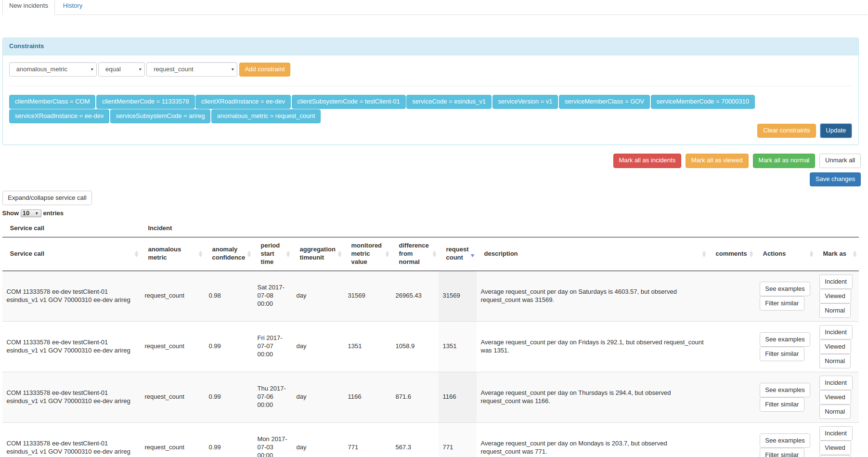Open the equal operator dropdown

tap(121, 69)
